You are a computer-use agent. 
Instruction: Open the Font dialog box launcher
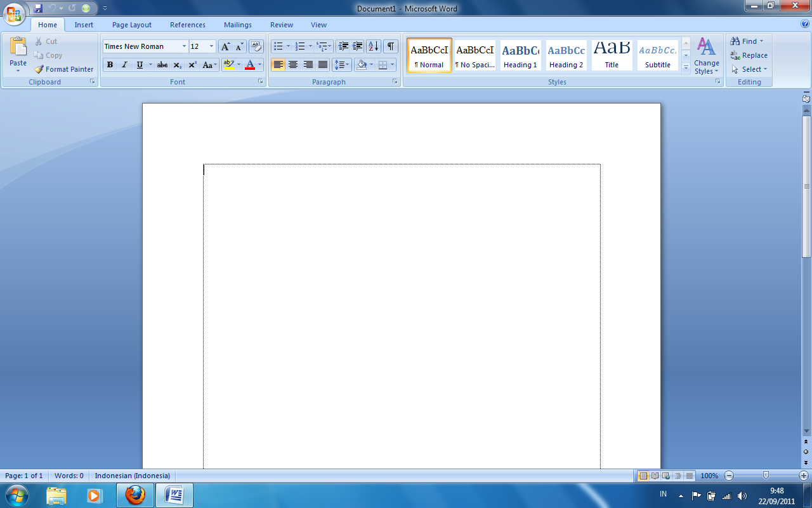pos(261,82)
